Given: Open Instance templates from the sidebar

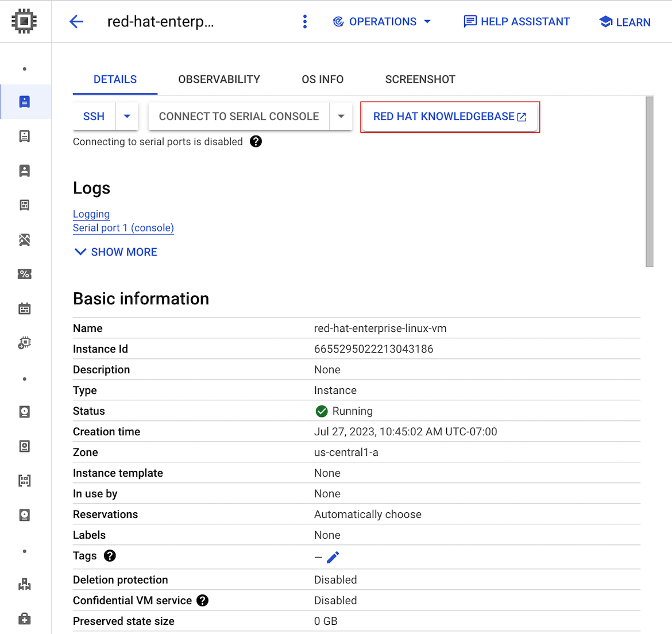Looking at the screenshot, I should [25, 136].
